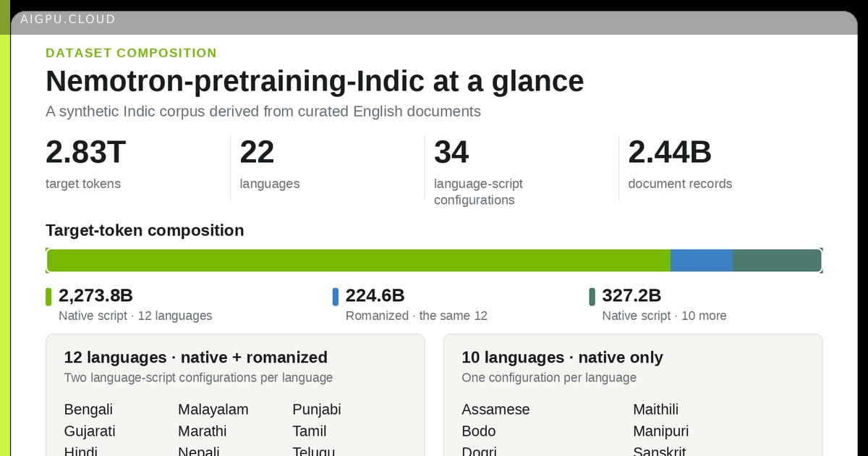Click 'Native script · 12 languages' caption
This screenshot has height=456, width=868.
click(x=135, y=316)
